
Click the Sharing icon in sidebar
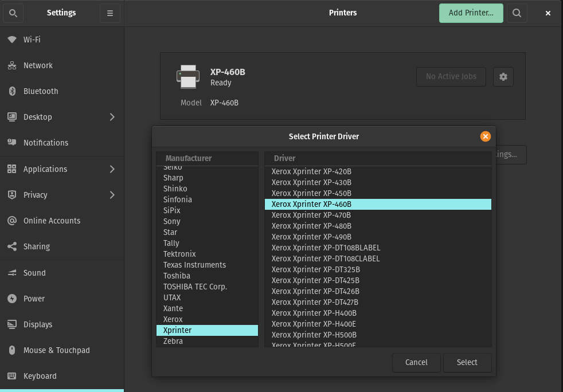click(x=12, y=246)
